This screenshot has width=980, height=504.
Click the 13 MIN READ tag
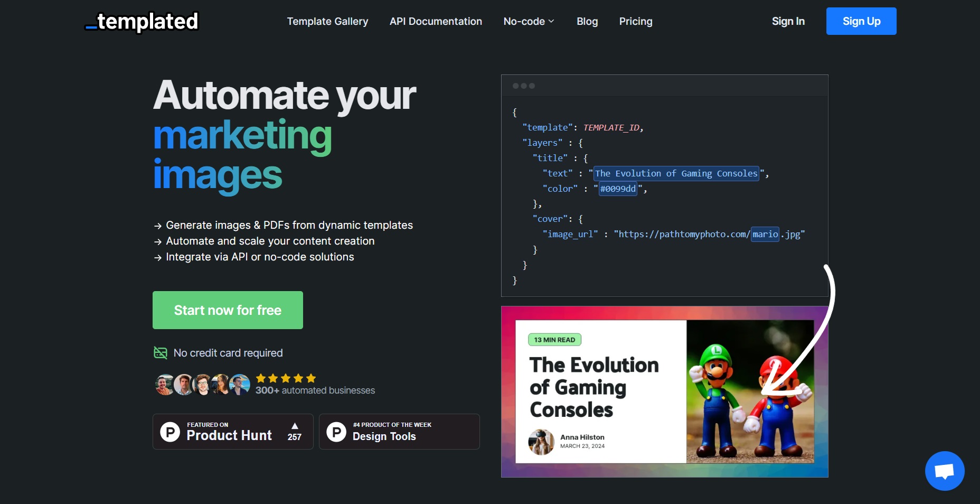coord(554,340)
